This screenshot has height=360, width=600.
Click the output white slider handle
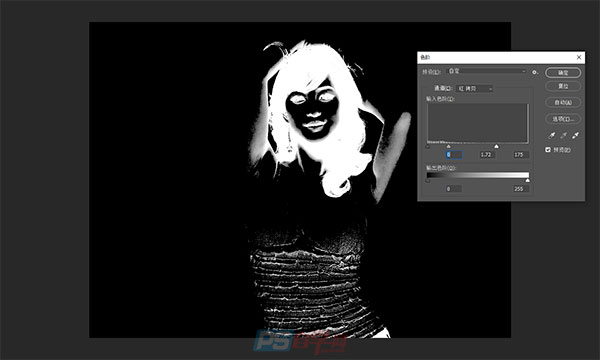[x=528, y=180]
